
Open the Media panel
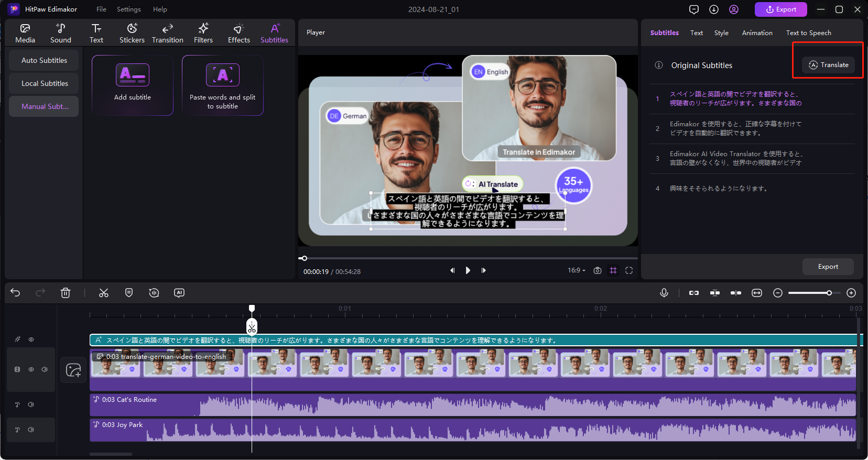[25, 33]
